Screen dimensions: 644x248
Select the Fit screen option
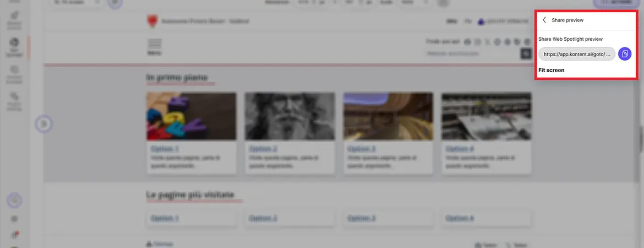click(551, 71)
